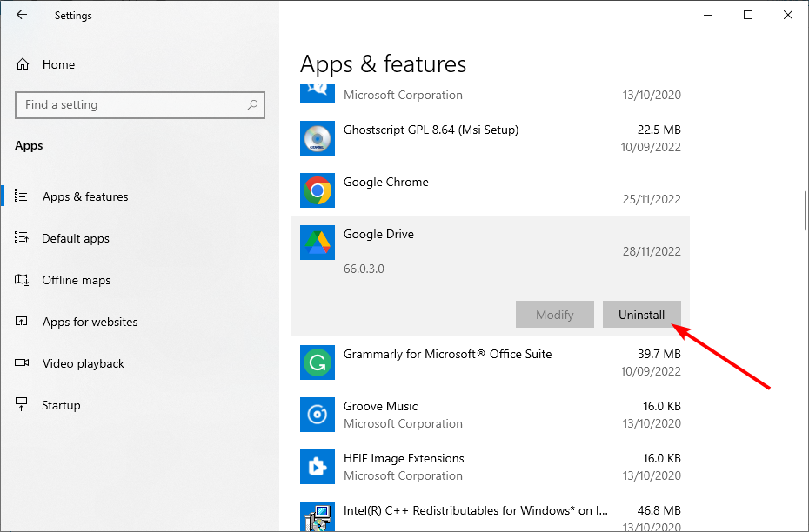The width and height of the screenshot is (809, 532).
Task: Click Google Drive version 66.0.3.0 text
Action: pyautogui.click(x=364, y=269)
